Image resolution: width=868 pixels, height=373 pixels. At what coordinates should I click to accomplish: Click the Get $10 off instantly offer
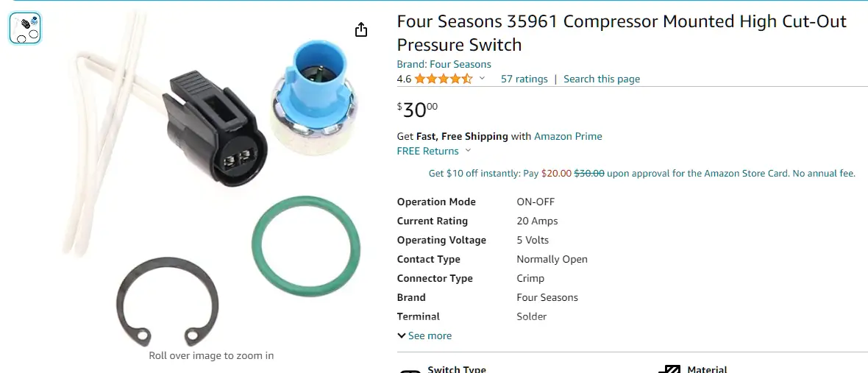pos(642,173)
